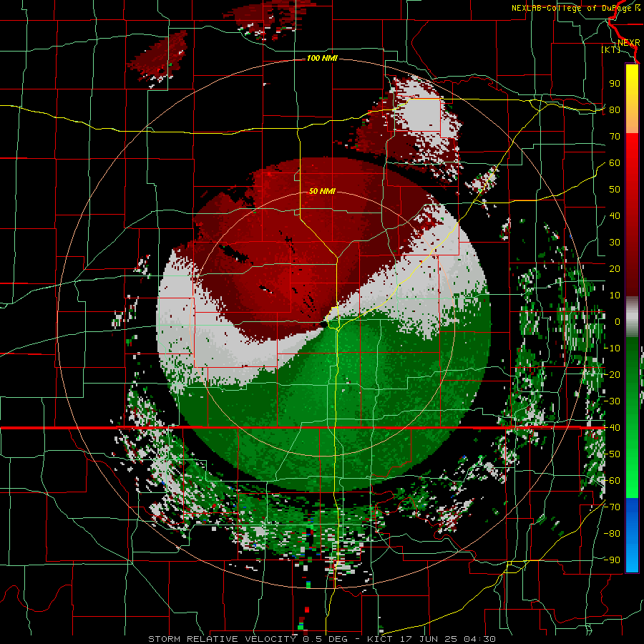Click the 70 value on the velocity scale
The image size is (644, 644).
pyautogui.click(x=615, y=137)
